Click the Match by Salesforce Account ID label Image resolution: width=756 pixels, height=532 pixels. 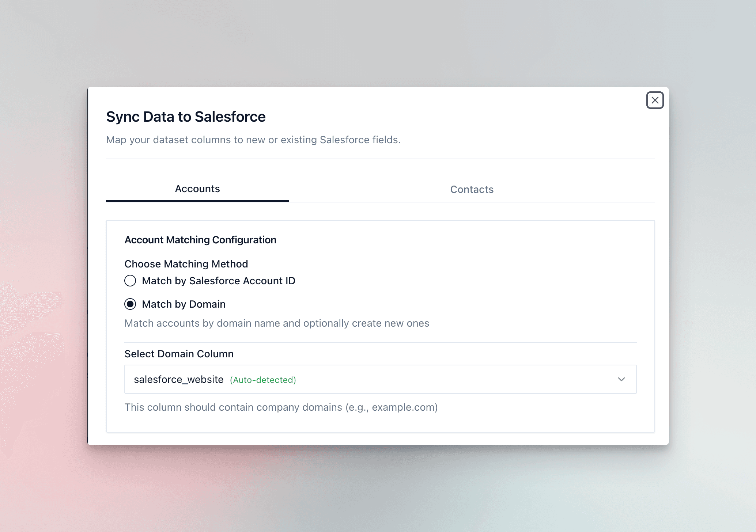(x=219, y=281)
